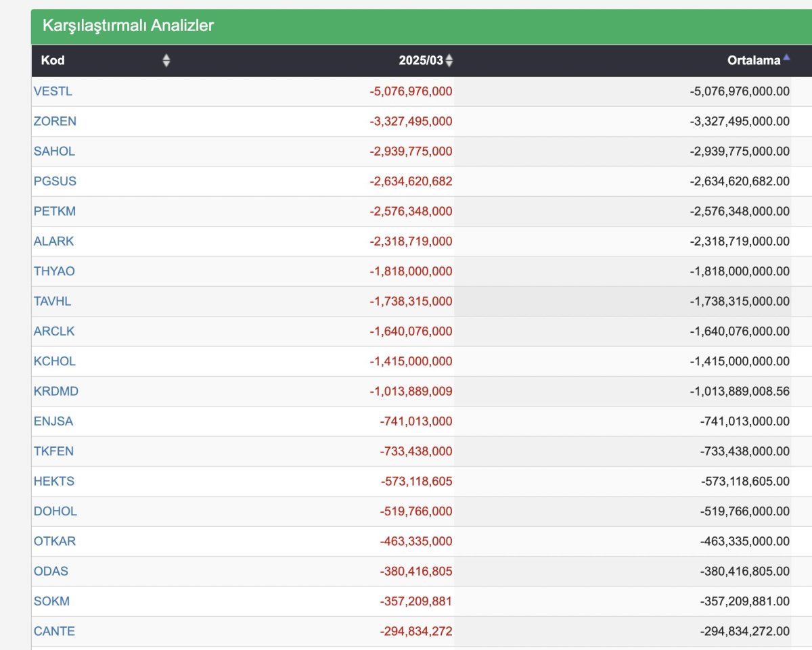Open the OTKAR stock link

(55, 541)
